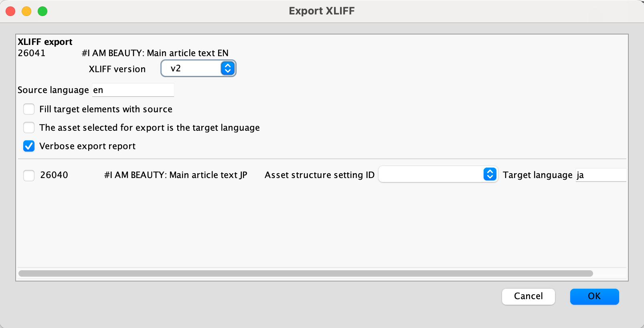Click the horizontal scrollbar
The height and width of the screenshot is (328, 644).
click(306, 273)
